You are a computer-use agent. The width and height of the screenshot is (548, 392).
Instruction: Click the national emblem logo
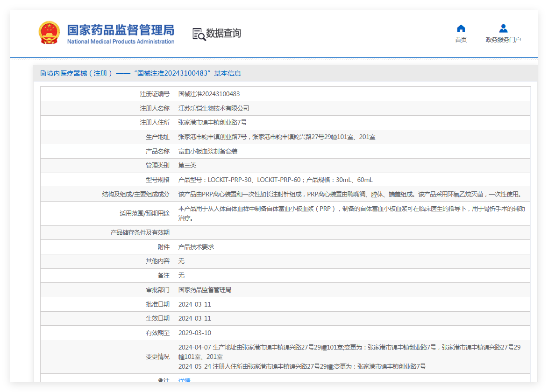tap(49, 33)
